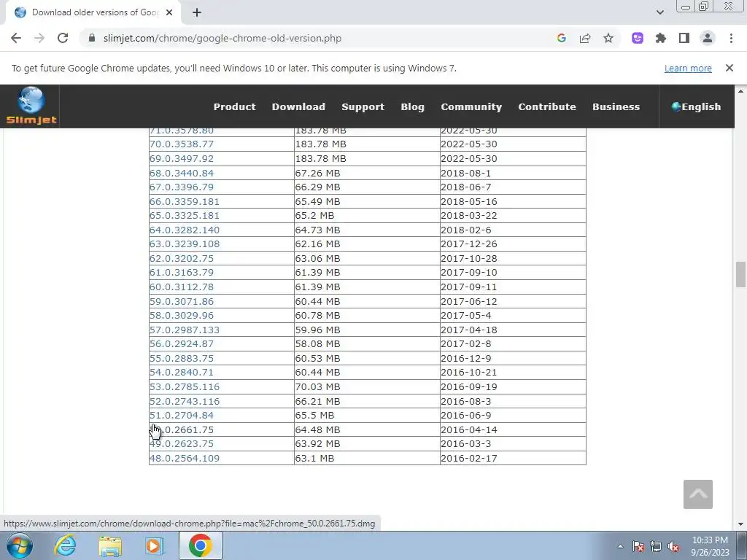Close the Download older versions tab
The height and width of the screenshot is (560, 747).
[169, 12]
